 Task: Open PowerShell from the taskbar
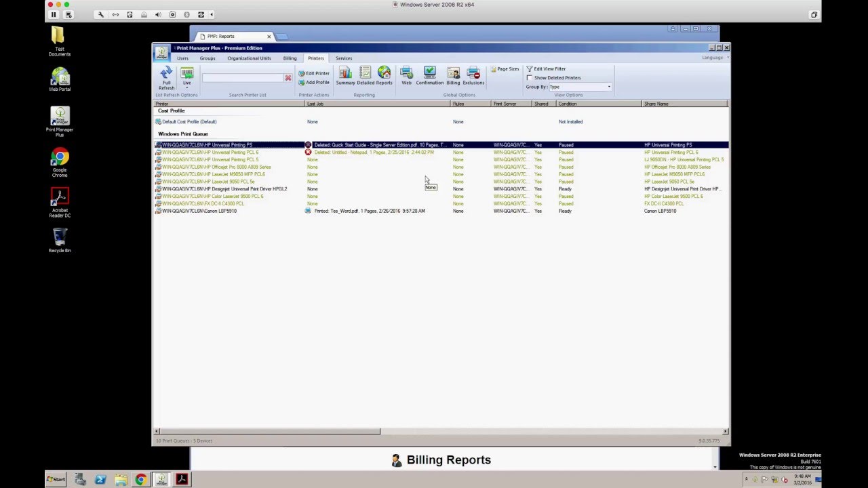coord(100,479)
